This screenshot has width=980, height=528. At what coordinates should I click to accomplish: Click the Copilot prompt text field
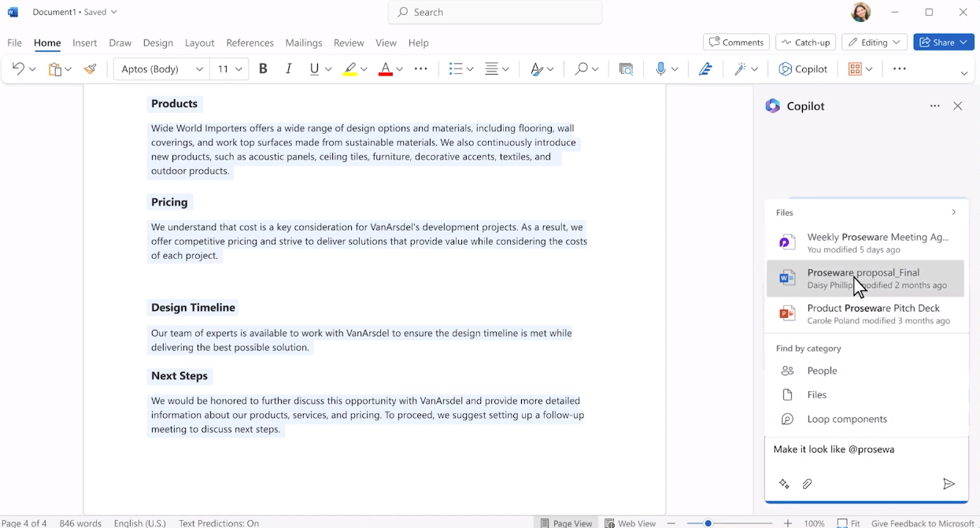866,450
